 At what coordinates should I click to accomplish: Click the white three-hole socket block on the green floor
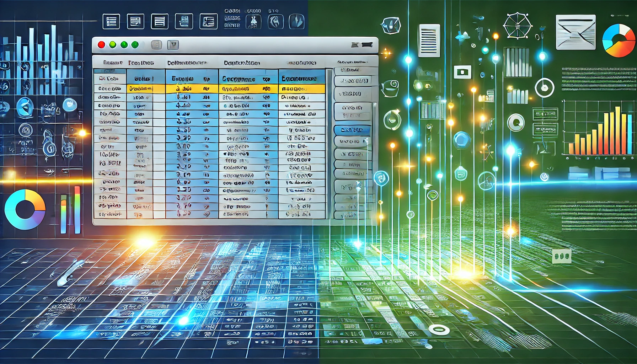coord(562,256)
